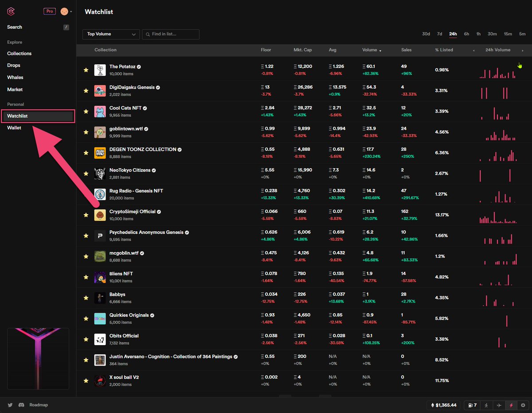Screen dimensions: 532x413
Task: Open the Discord link icon
Action: (21, 405)
